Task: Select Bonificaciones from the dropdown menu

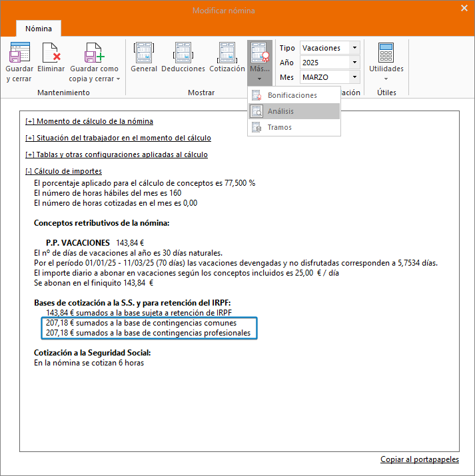Action: (294, 95)
